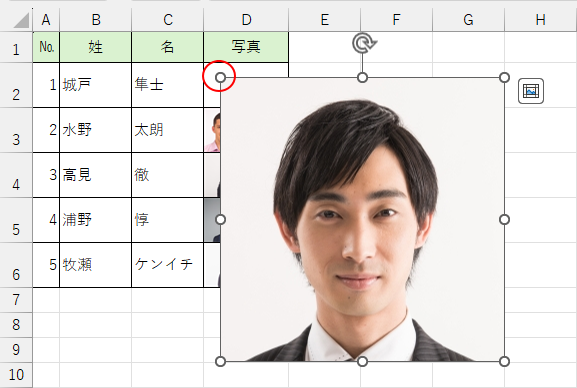Click the "名" header cell
This screenshot has width=577, height=388.
click(167, 47)
